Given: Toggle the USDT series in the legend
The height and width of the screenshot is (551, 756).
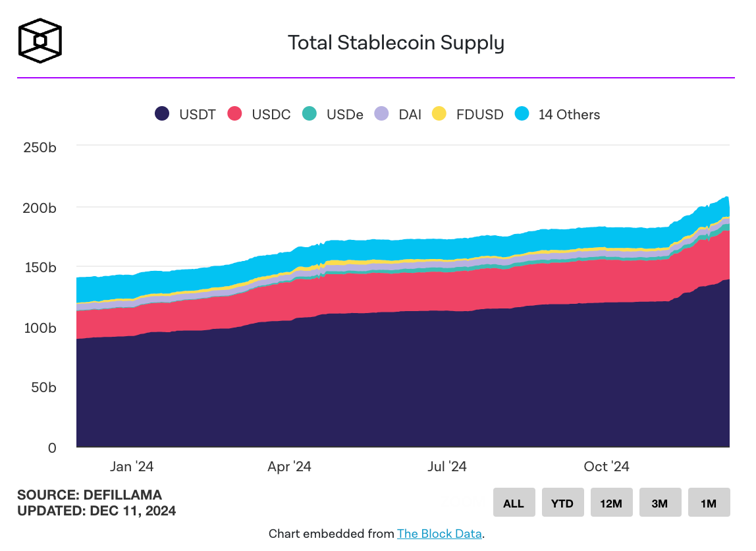Looking at the screenshot, I should click(x=185, y=114).
